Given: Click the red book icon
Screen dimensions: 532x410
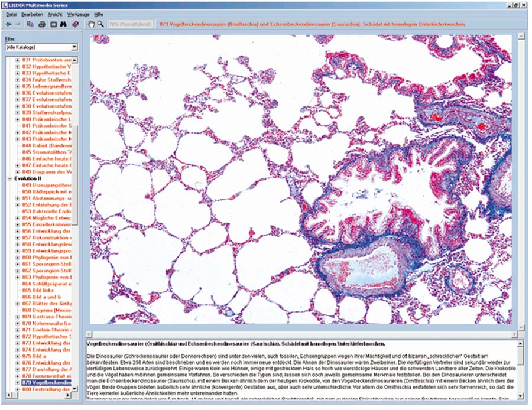Looking at the screenshot, I should [x=74, y=24].
